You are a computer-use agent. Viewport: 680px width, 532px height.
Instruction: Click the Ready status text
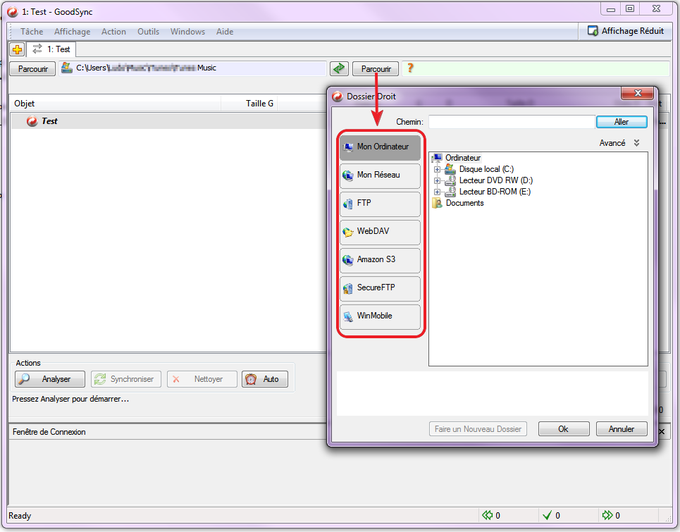coord(20,516)
